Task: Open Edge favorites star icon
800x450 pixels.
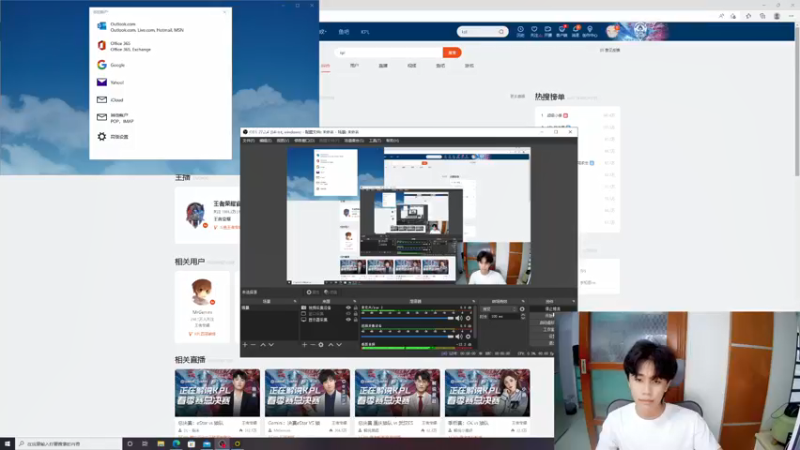Action: click(748, 16)
